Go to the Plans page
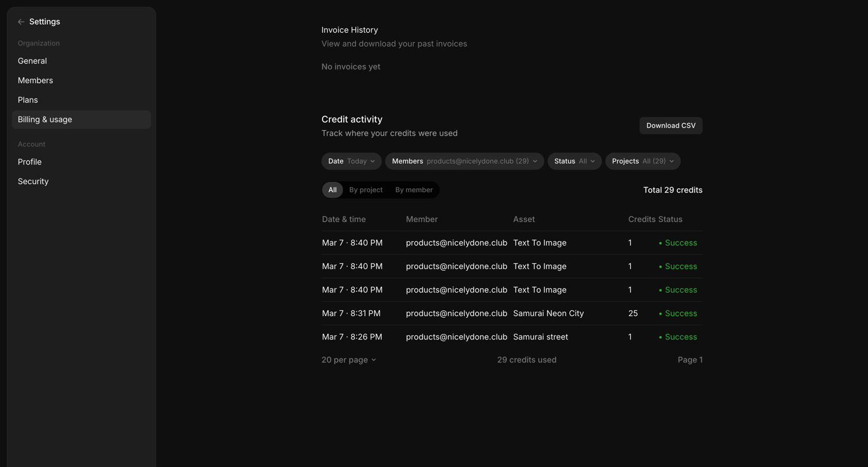Screen dimensions: 868x467 (81, 100)
